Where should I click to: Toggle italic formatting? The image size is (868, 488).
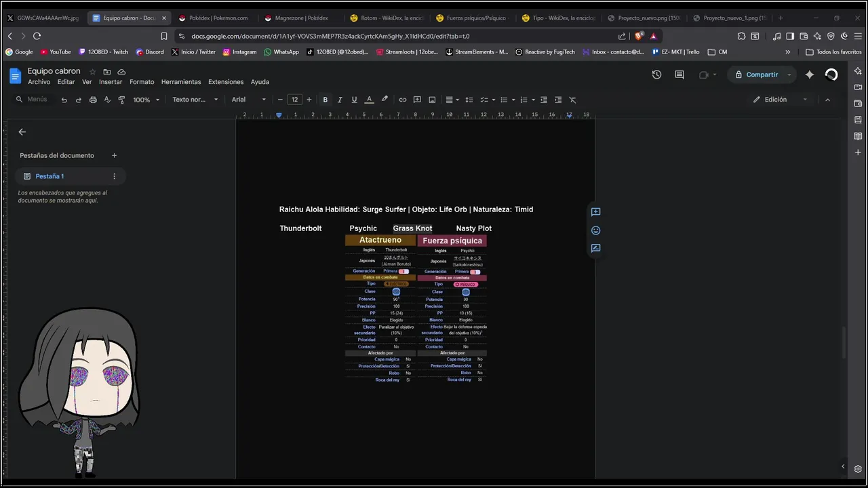[340, 100]
